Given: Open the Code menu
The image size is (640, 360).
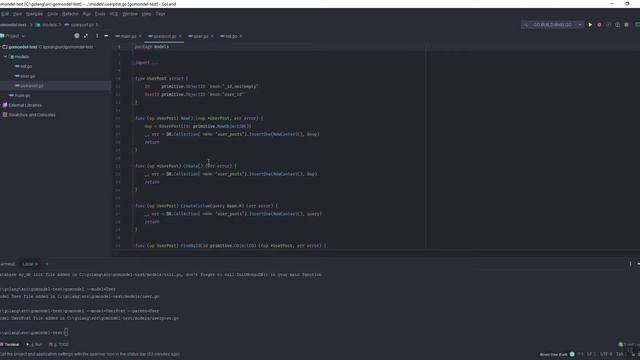Looking at the screenshot, I should click(53, 14).
